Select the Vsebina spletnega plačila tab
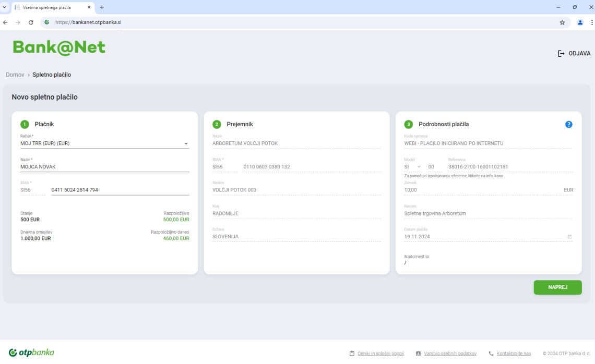 coord(50,7)
